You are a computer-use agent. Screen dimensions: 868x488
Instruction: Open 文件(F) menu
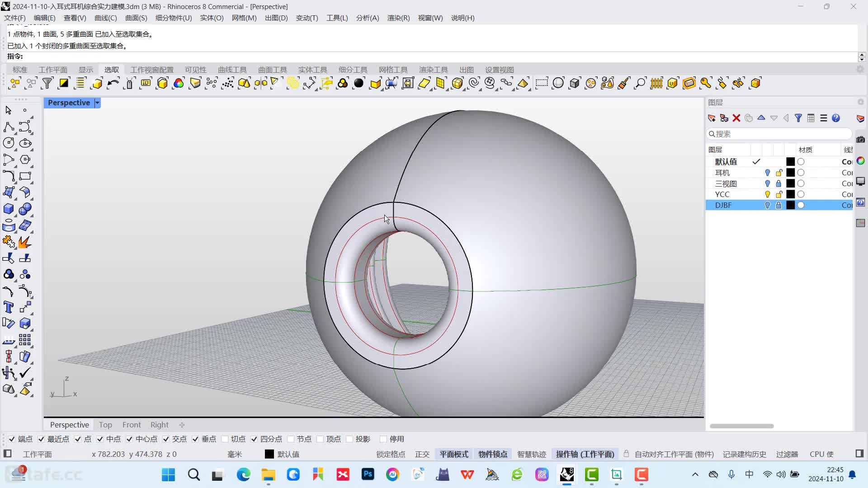pyautogui.click(x=15, y=18)
